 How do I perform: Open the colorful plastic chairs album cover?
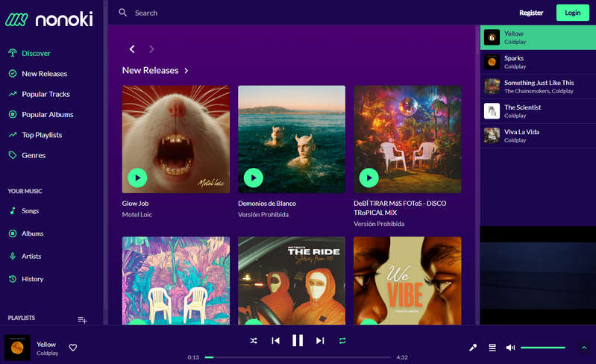176,280
